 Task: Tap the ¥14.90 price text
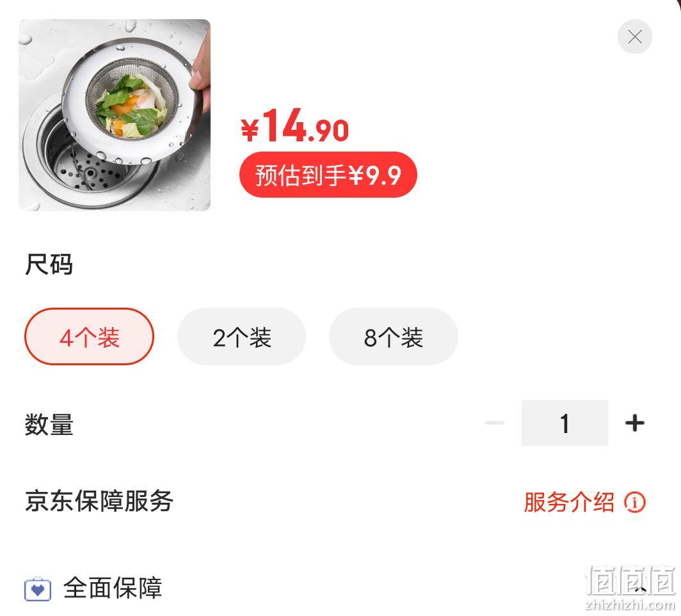pos(295,125)
